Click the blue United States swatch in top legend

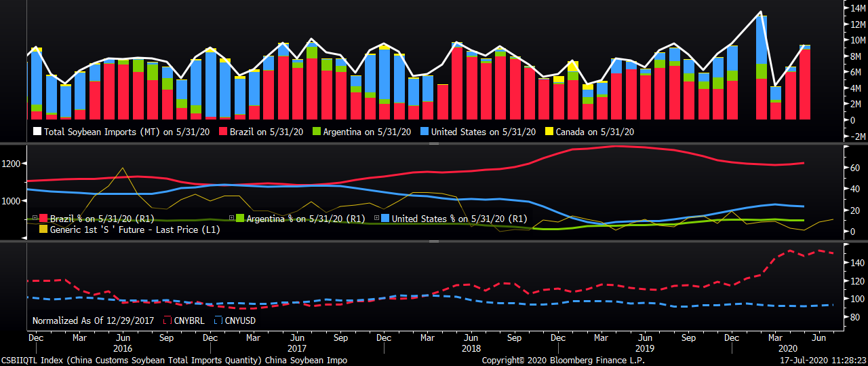click(x=398, y=132)
